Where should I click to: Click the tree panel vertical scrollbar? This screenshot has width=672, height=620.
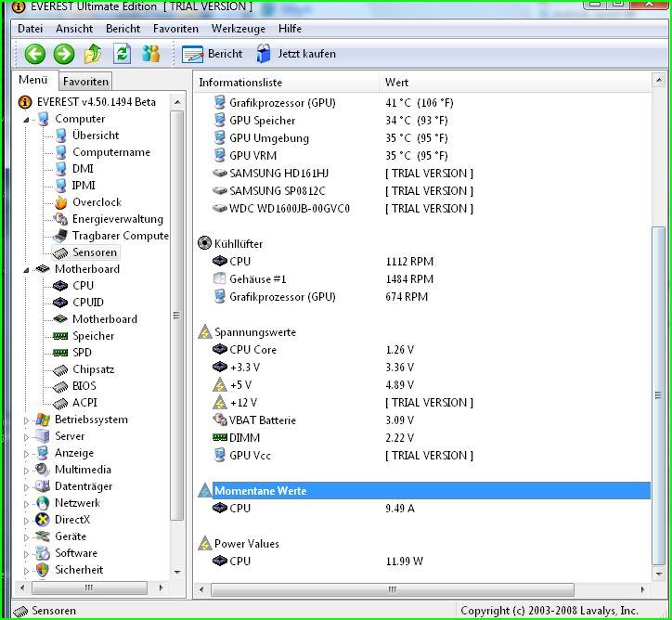tap(177, 316)
